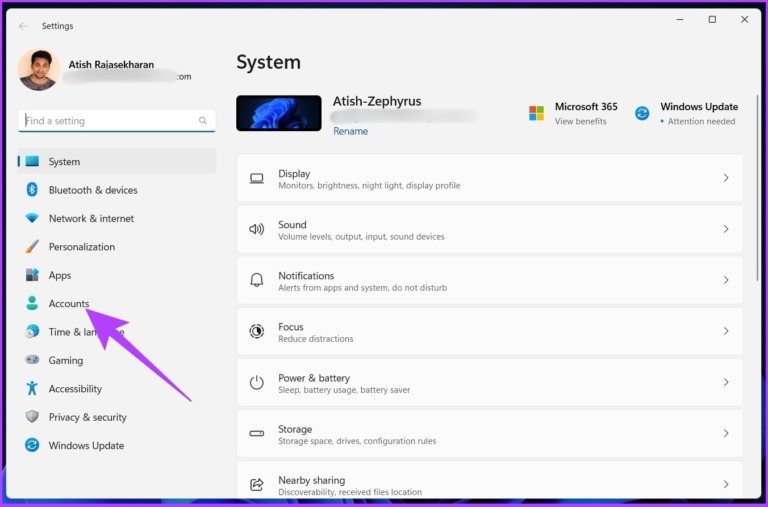The width and height of the screenshot is (768, 507).
Task: Open Gaming section label
Action: pyautogui.click(x=66, y=361)
